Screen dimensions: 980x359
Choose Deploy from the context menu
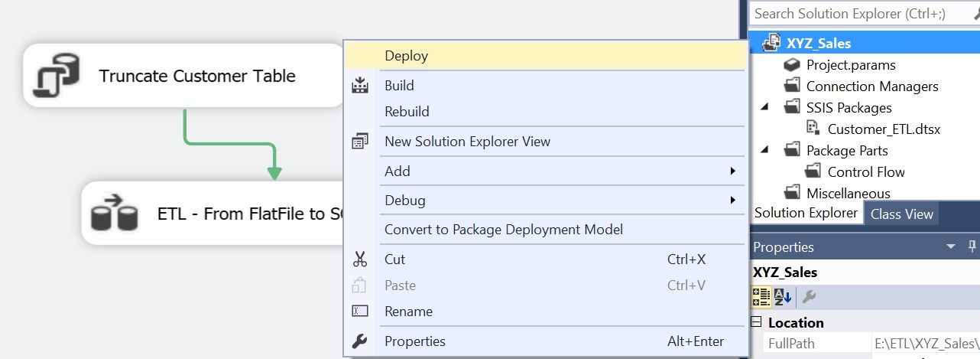[545, 56]
